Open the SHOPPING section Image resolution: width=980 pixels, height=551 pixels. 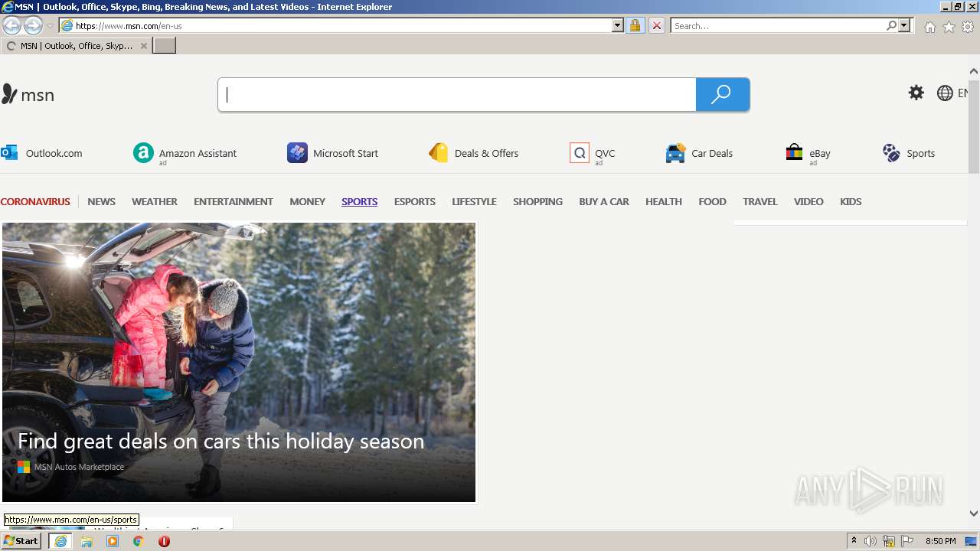pyautogui.click(x=537, y=201)
